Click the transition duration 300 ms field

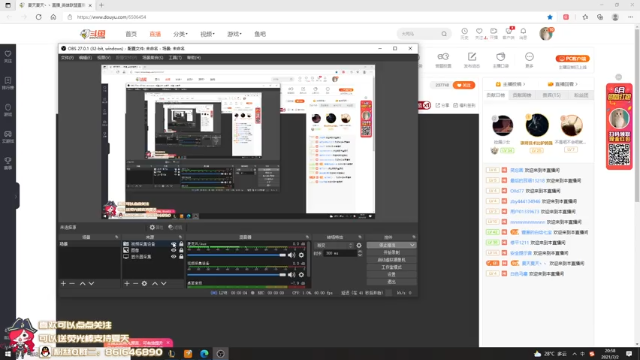click(x=340, y=253)
